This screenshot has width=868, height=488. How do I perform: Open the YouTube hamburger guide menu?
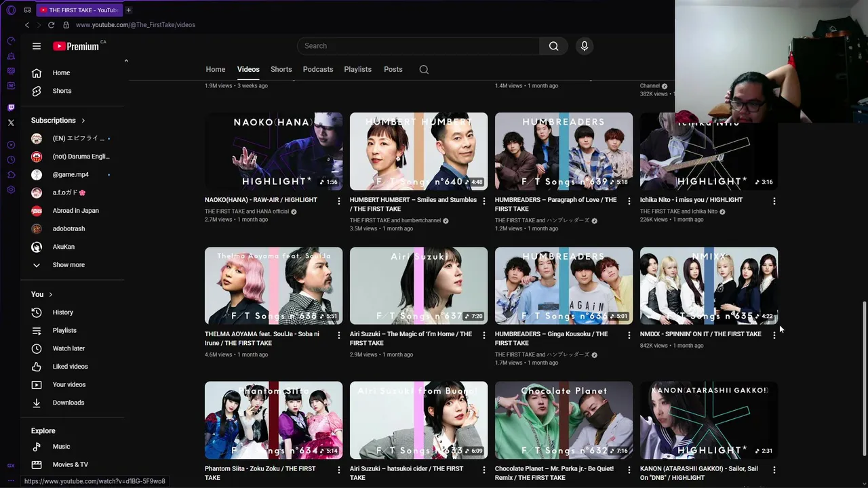[37, 46]
